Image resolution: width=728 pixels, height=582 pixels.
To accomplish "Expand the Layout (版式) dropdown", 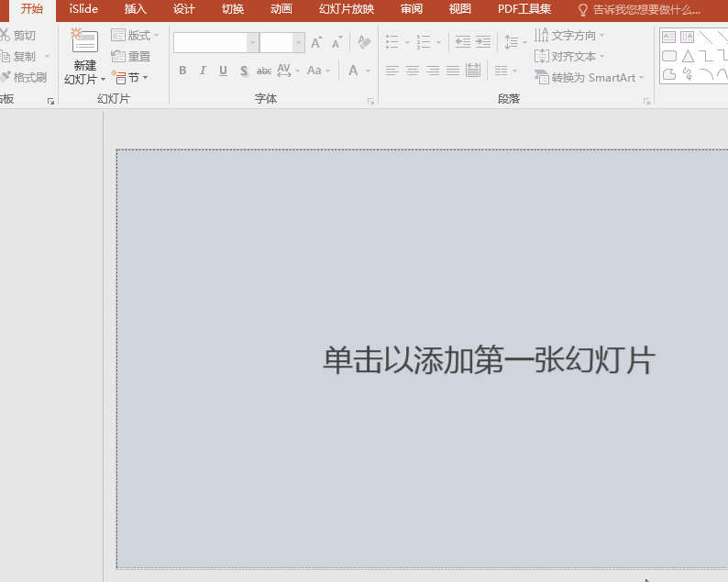I will pos(135,36).
